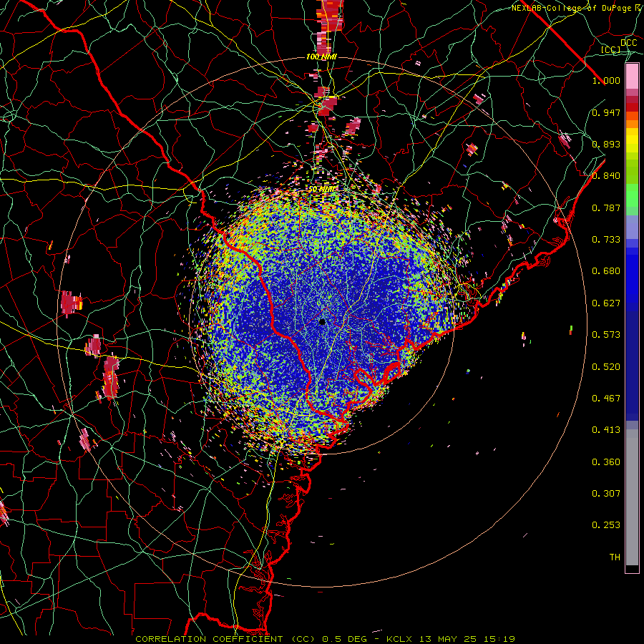Select the 0.413 scale value

606,430
